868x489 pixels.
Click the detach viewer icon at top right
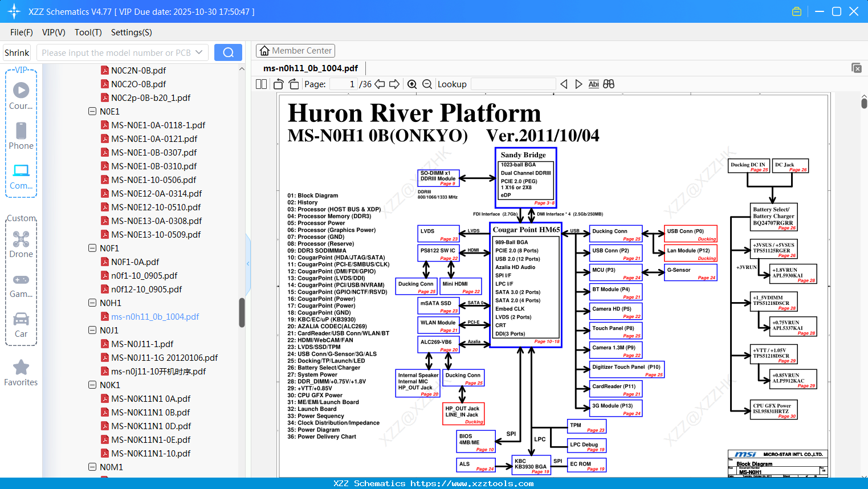click(x=857, y=68)
